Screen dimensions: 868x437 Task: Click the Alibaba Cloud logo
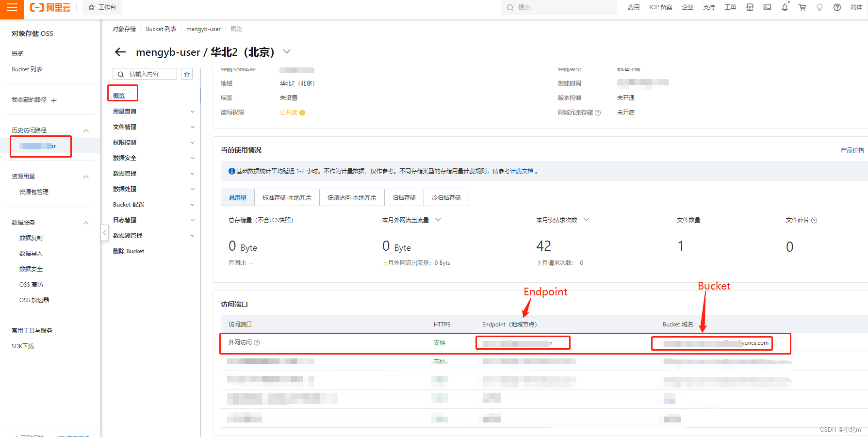50,7
